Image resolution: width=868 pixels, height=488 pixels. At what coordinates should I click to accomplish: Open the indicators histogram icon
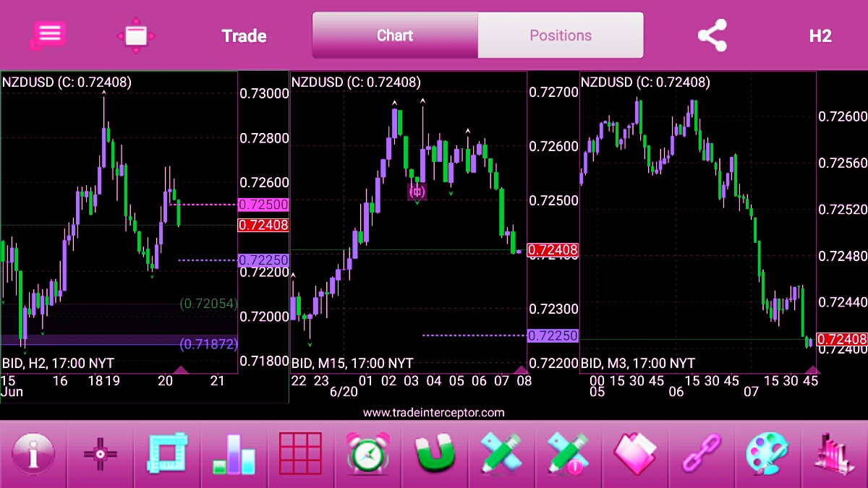[833, 455]
